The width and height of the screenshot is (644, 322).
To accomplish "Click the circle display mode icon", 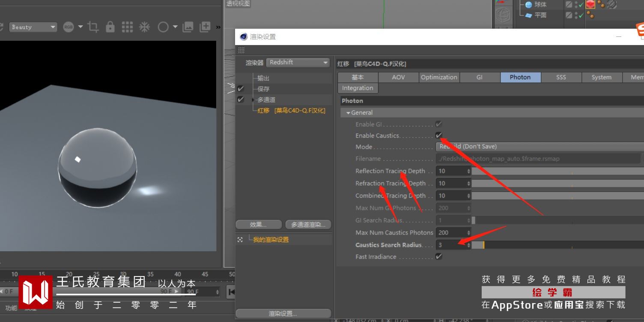I will click(x=163, y=27).
